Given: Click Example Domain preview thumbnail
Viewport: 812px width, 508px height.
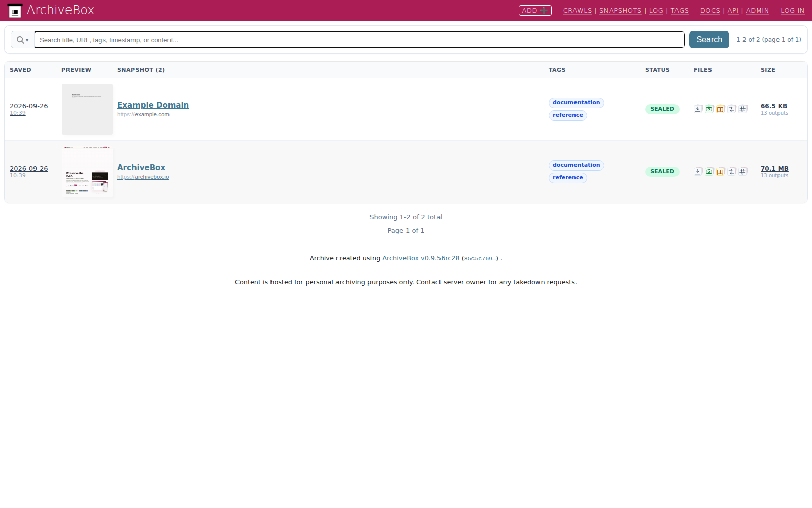Looking at the screenshot, I should click(87, 109).
